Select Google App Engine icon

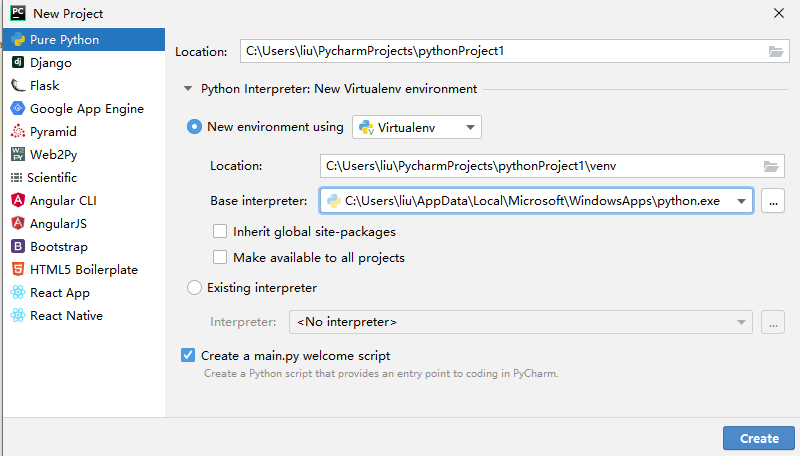click(x=18, y=109)
